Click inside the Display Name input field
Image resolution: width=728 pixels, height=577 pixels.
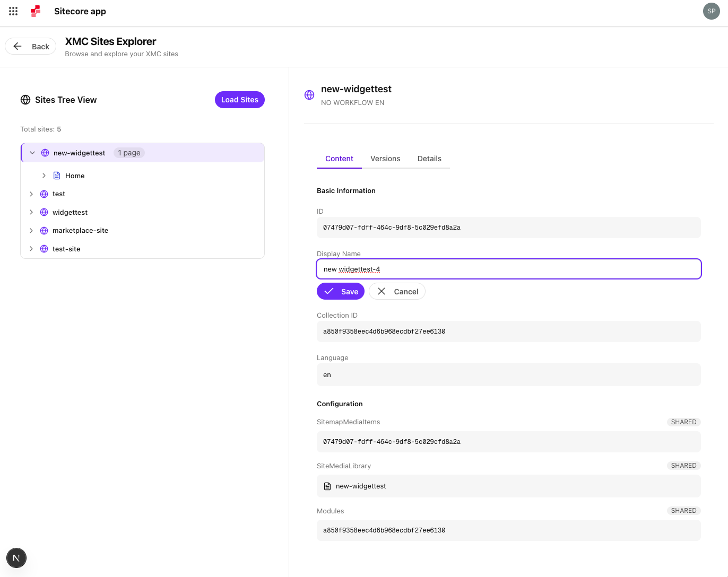coord(508,269)
